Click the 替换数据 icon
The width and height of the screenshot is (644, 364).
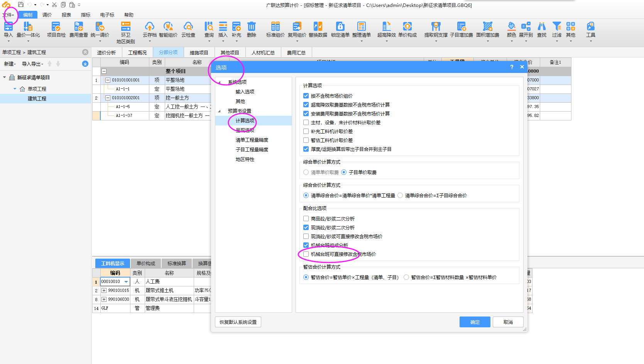(x=318, y=26)
